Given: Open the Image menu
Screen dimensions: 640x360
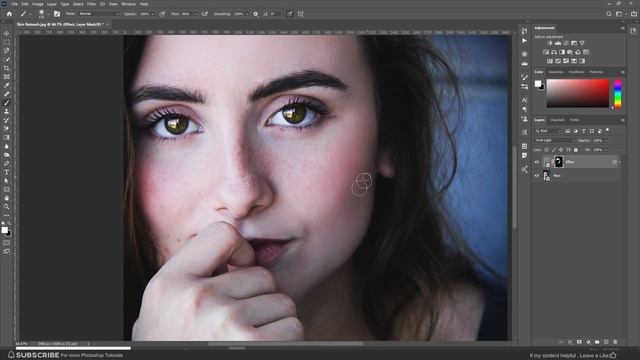Looking at the screenshot, I should [x=38, y=4].
